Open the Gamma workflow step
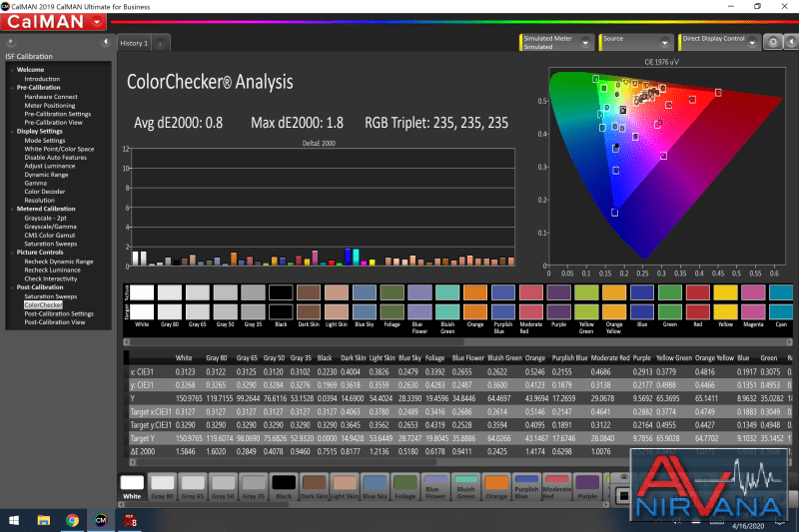 pyautogui.click(x=35, y=184)
